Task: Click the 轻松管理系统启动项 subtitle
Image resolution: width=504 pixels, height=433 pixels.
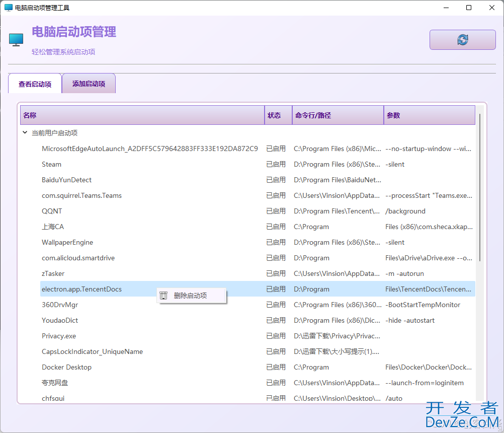Action: coord(63,52)
